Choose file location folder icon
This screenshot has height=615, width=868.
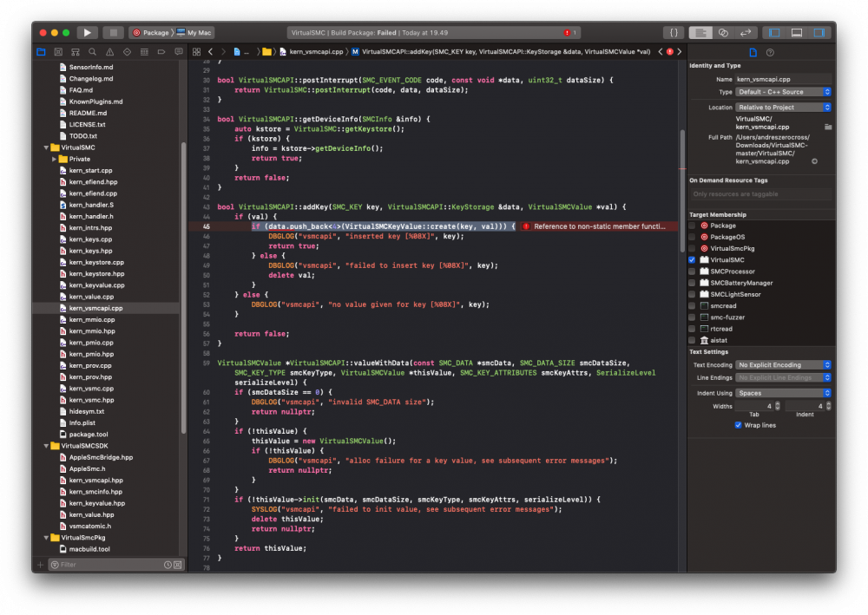828,127
